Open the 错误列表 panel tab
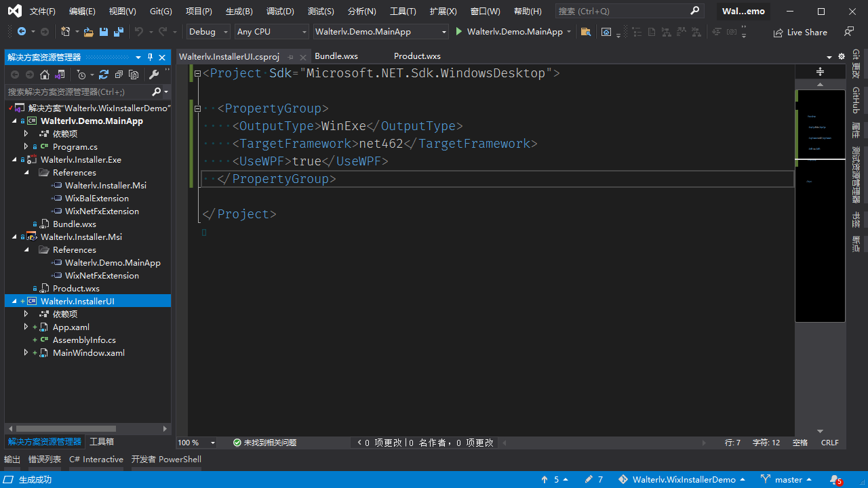This screenshot has height=488, width=868. click(45, 460)
